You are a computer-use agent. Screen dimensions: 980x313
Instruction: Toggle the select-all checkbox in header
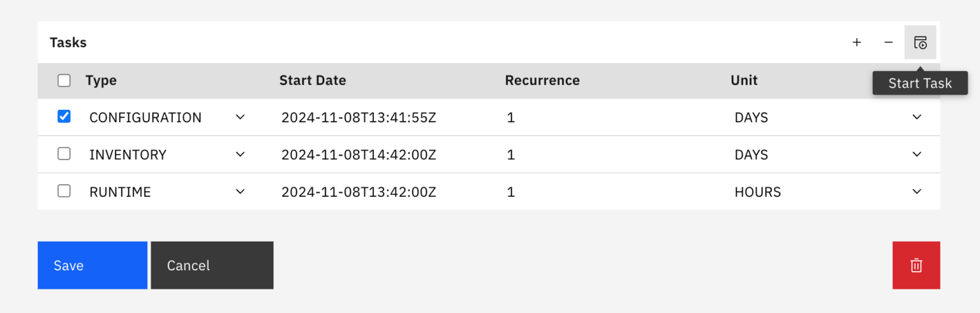click(x=64, y=80)
